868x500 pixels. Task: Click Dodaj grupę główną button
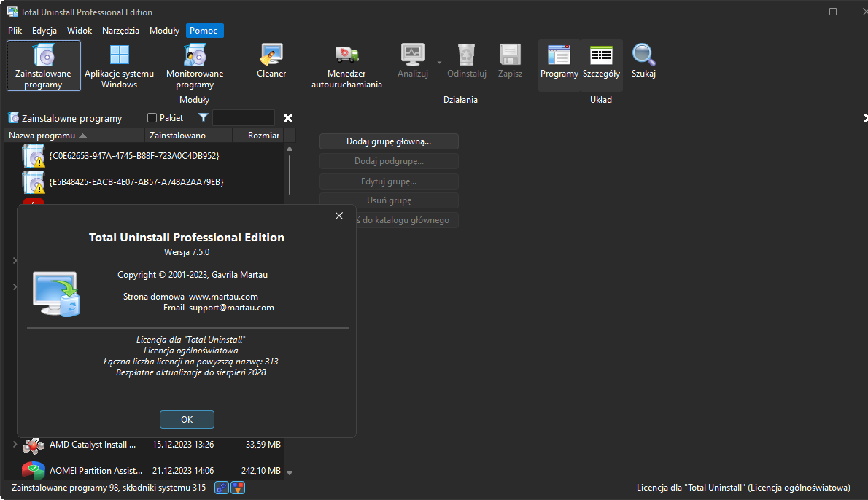[389, 141]
